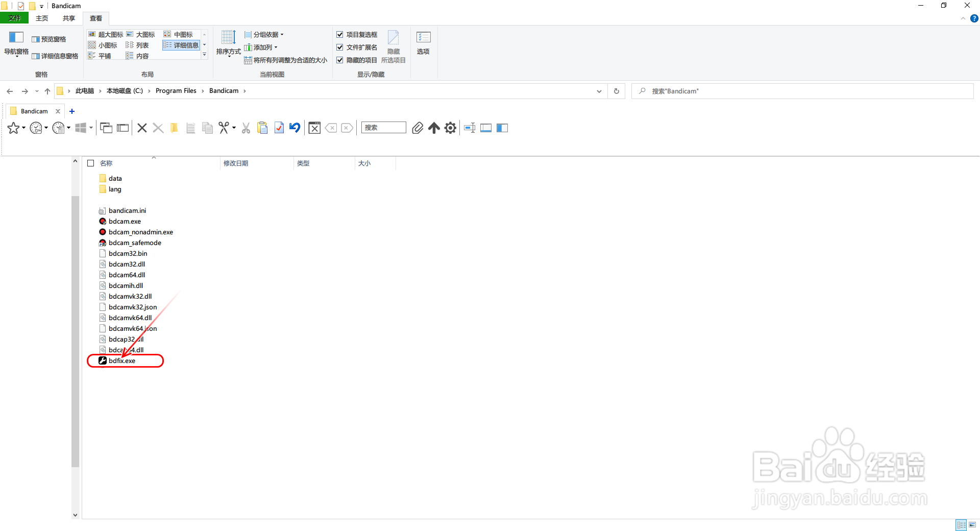The height and width of the screenshot is (531, 980).
Task: Click the black X delete icon
Action: coord(142,128)
